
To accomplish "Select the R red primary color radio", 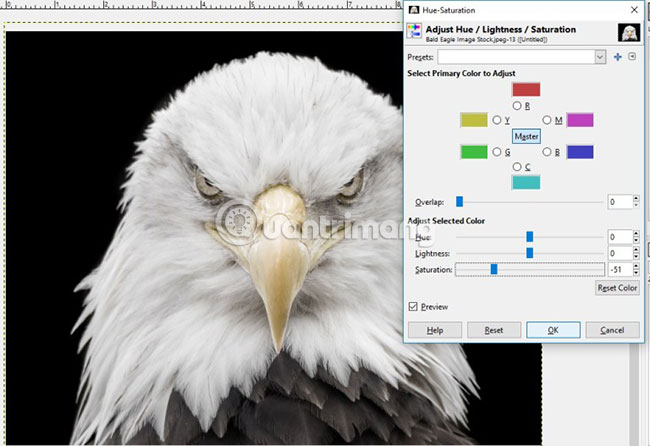I will point(517,106).
